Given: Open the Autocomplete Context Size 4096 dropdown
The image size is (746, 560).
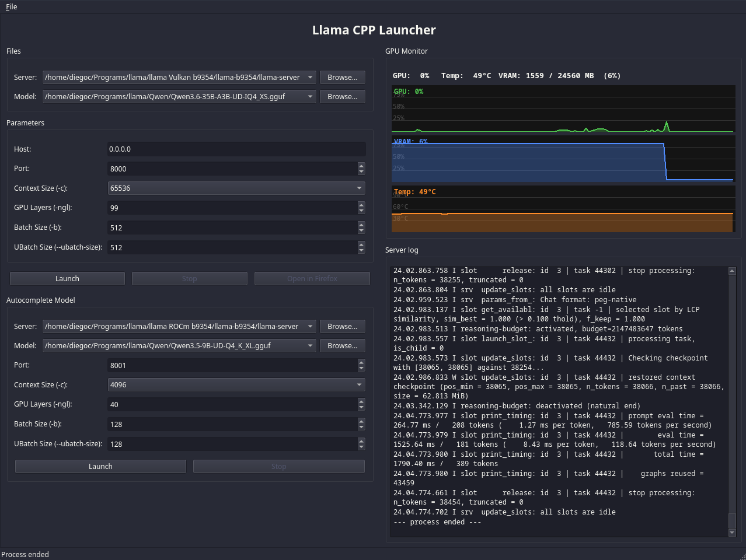Looking at the screenshot, I should click(236, 385).
